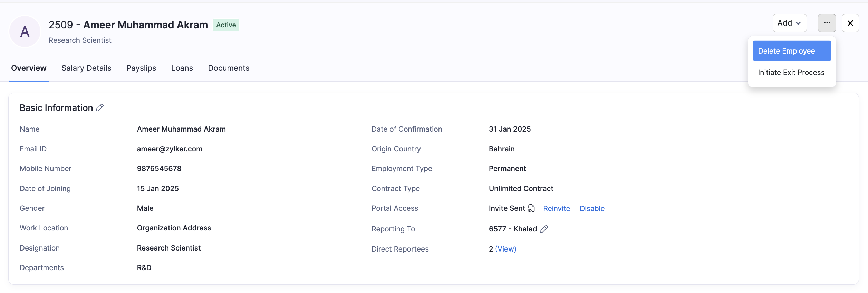Close the employee details panel
This screenshot has height=293, width=868.
tap(850, 23)
